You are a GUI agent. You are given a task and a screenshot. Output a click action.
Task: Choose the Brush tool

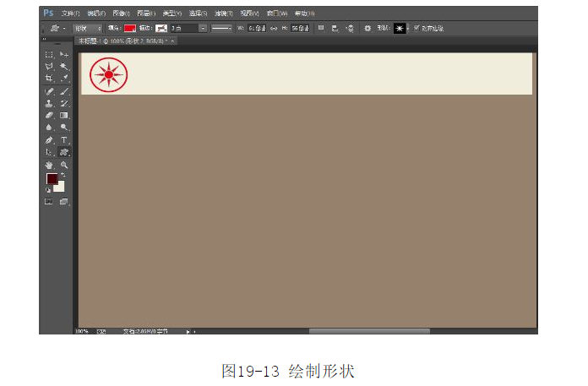pyautogui.click(x=64, y=91)
